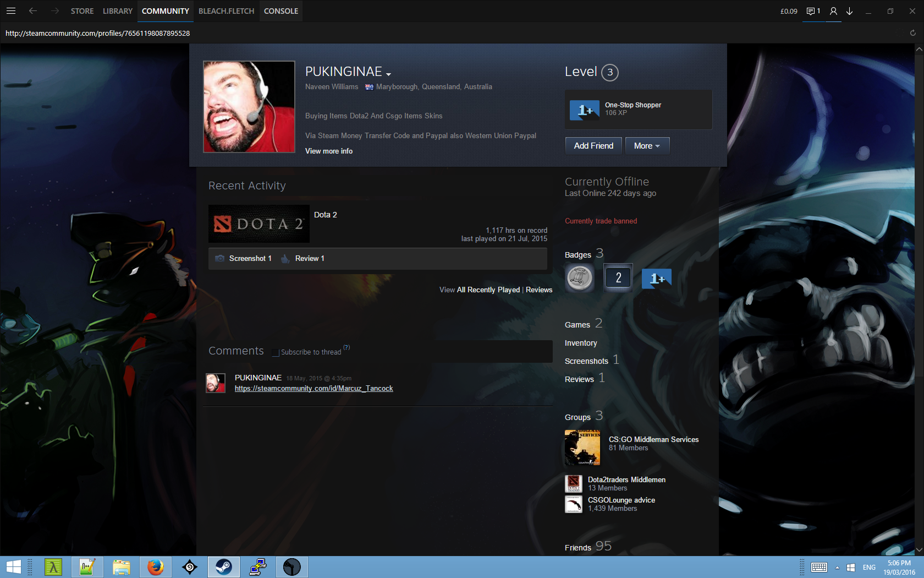Screen dimensions: 924x578
Task: Expand View more info
Action: (329, 151)
